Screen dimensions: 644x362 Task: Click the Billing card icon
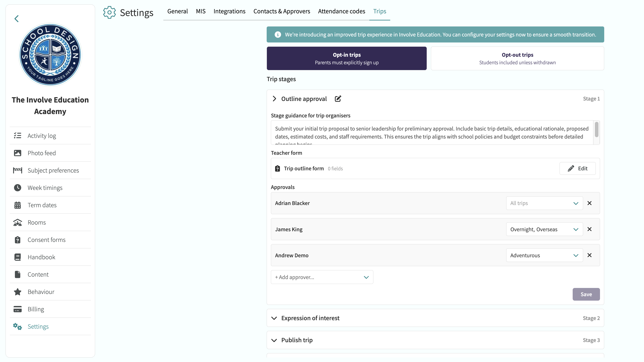click(18, 309)
